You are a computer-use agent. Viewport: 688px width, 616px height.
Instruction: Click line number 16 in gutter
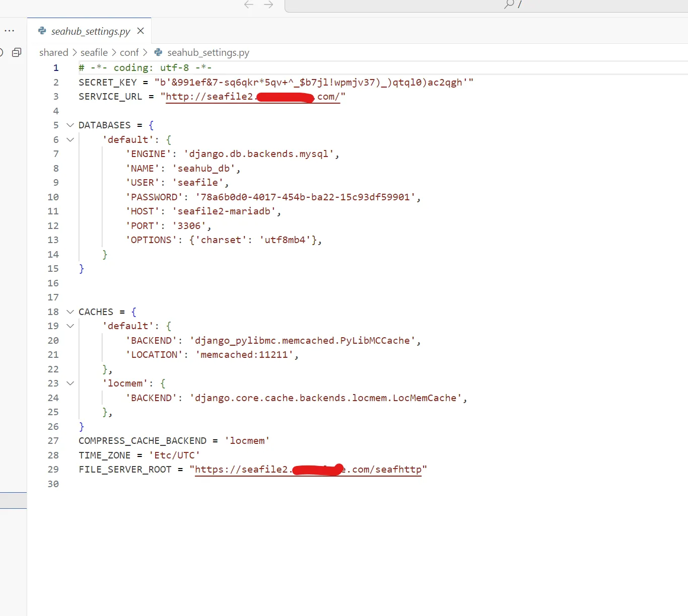[53, 283]
